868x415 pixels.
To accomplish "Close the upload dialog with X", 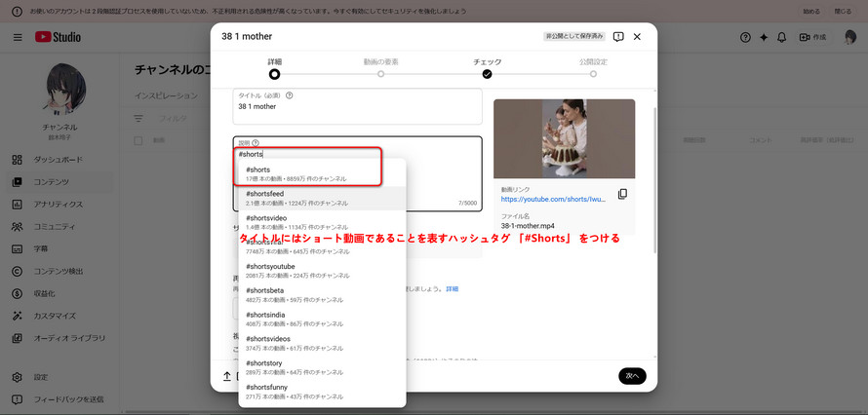I will 637,36.
